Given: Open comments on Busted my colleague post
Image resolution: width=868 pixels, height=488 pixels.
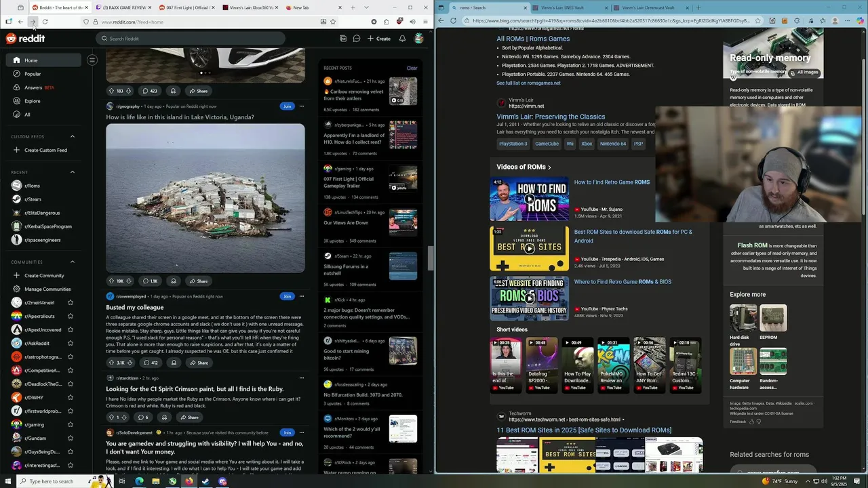Looking at the screenshot, I should [x=150, y=363].
